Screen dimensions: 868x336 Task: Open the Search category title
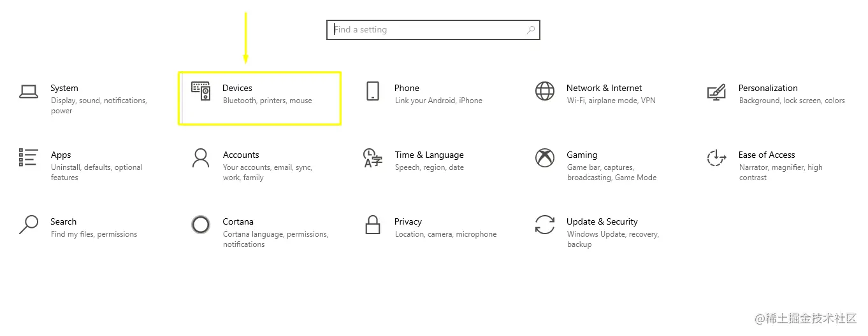63,221
